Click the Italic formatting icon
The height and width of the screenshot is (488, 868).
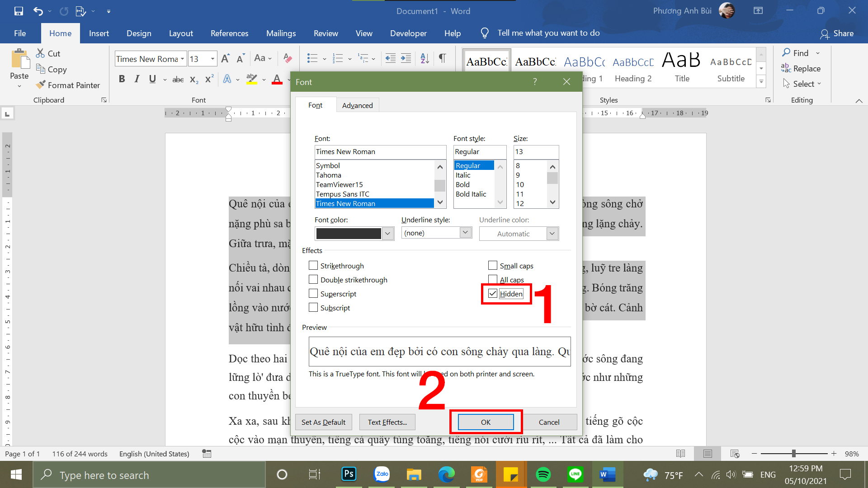coord(137,79)
